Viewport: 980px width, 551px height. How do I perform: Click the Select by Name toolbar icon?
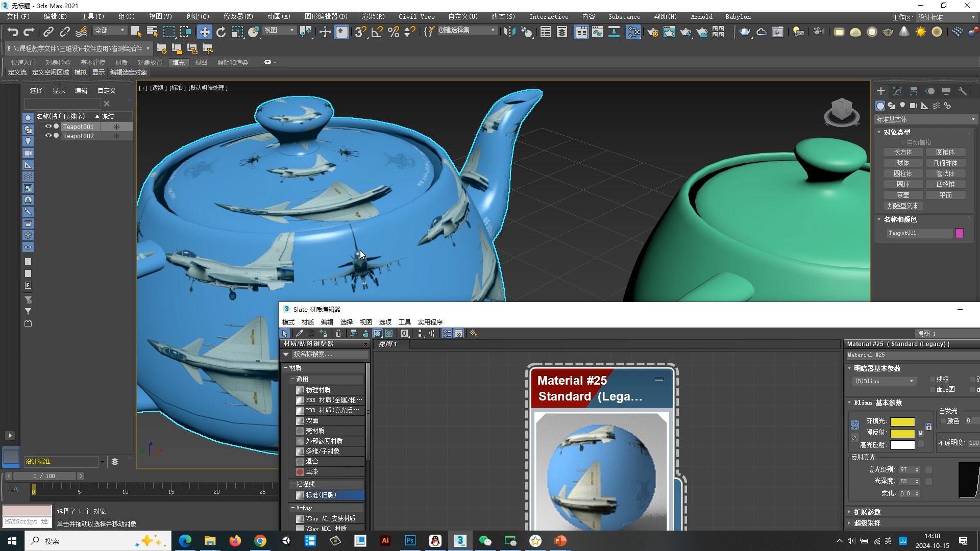(x=152, y=32)
